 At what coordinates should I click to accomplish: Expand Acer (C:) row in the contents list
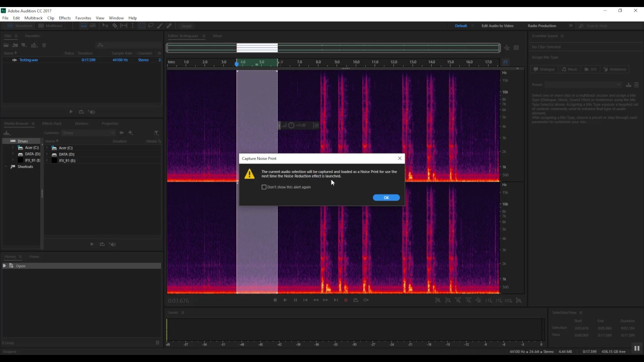click(x=47, y=148)
